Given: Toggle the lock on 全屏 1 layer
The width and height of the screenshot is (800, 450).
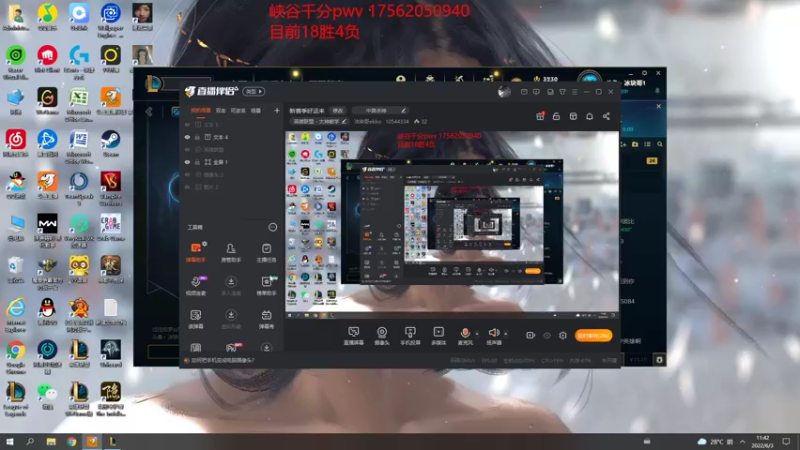Looking at the screenshot, I should (197, 162).
